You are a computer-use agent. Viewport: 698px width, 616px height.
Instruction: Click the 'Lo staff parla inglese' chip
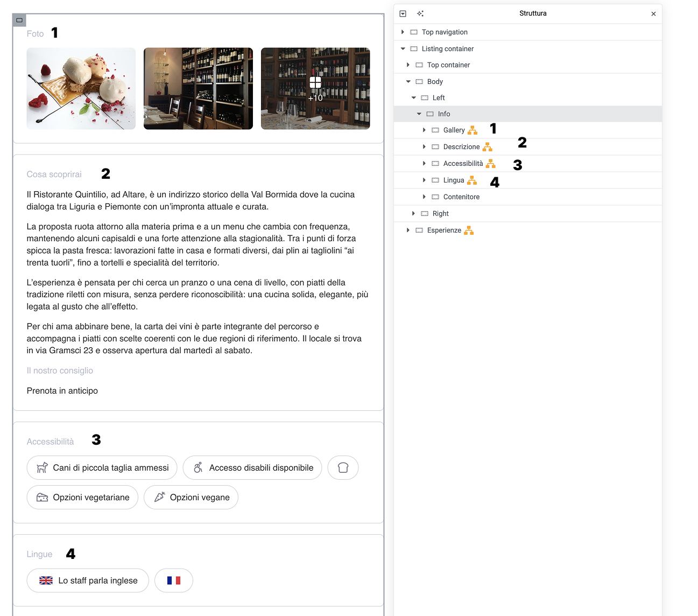point(88,580)
